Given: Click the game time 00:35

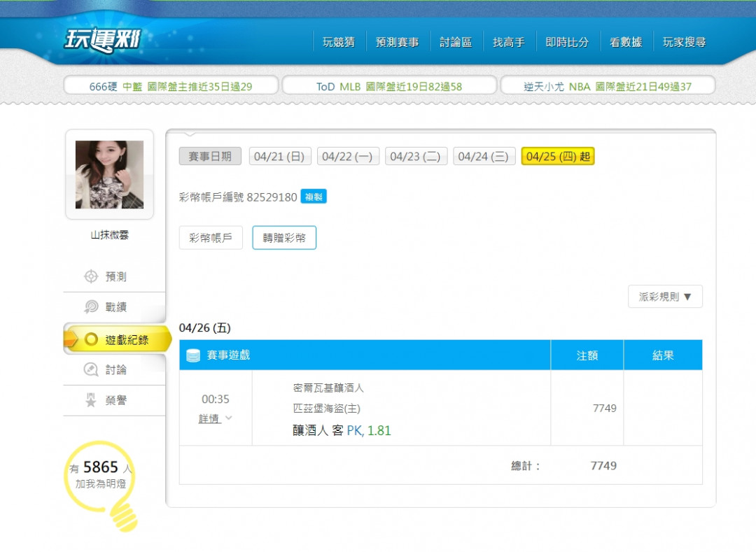Looking at the screenshot, I should coord(216,399).
